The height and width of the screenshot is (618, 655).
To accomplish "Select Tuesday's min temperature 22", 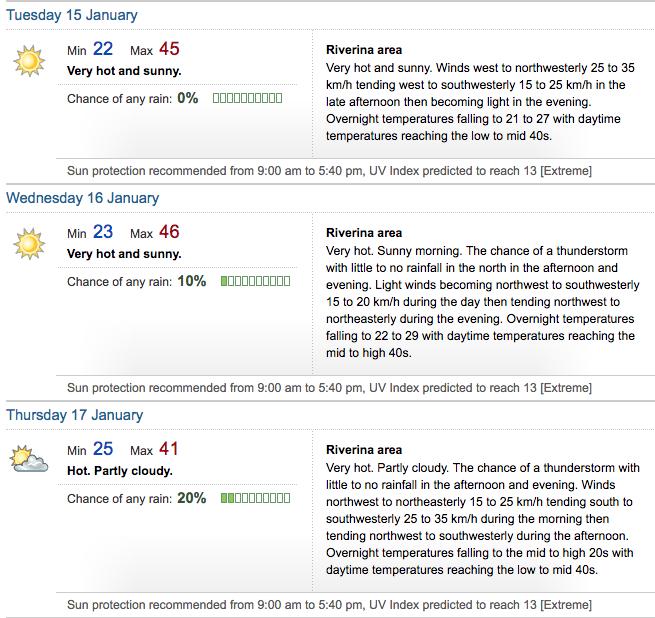I will [x=103, y=49].
